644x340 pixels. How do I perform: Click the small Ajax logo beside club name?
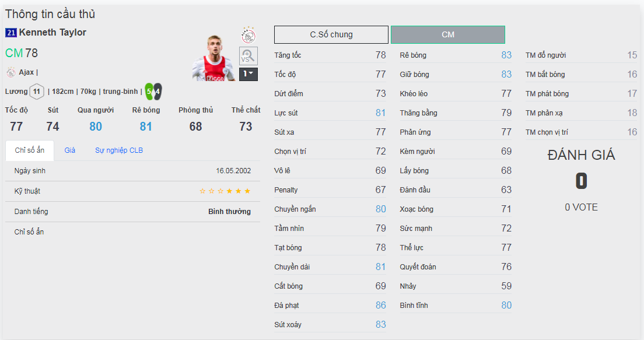click(x=10, y=72)
